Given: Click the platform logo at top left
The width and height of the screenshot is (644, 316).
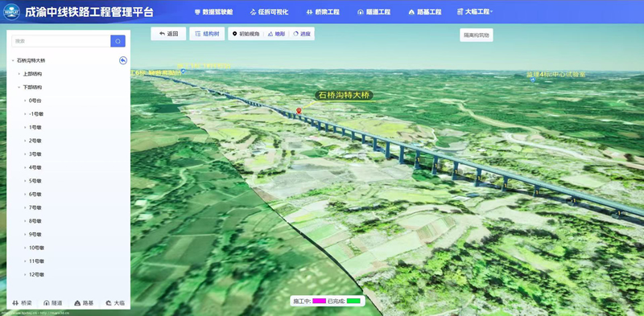Looking at the screenshot, I should [x=11, y=12].
